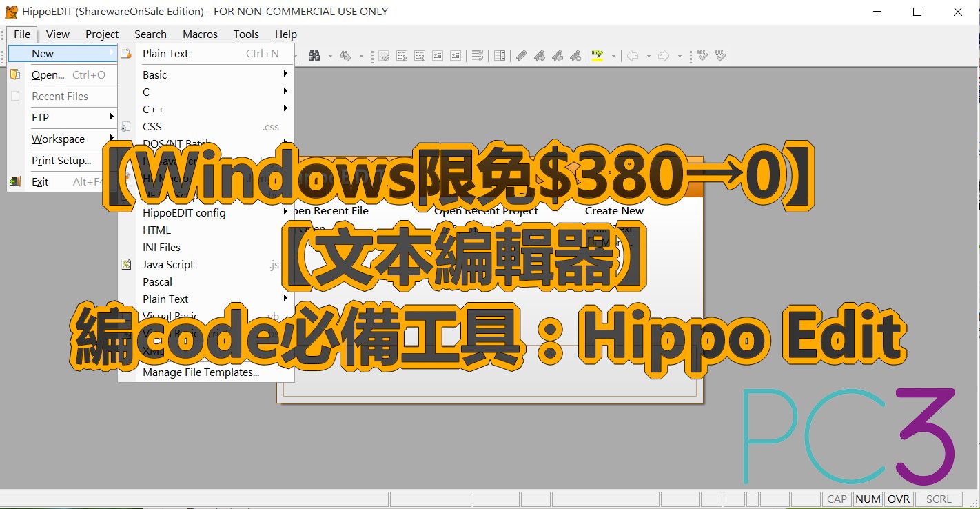980x509 pixels.
Task: Click the Replace toolbar icon
Action: [345, 56]
